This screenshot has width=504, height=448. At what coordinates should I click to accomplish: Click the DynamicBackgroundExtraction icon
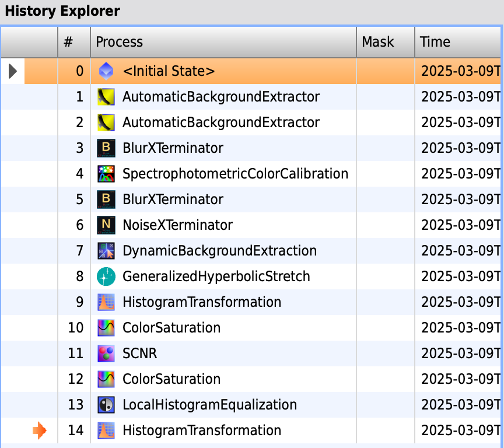coord(106,251)
